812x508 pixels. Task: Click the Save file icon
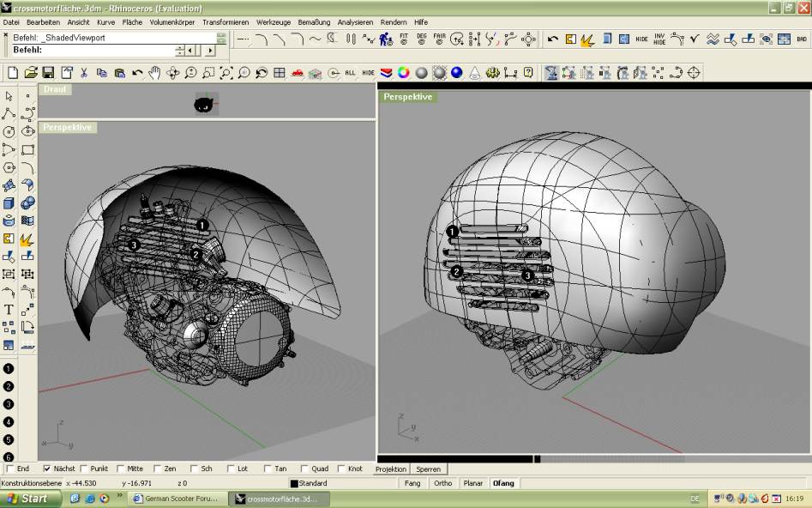pos(48,73)
